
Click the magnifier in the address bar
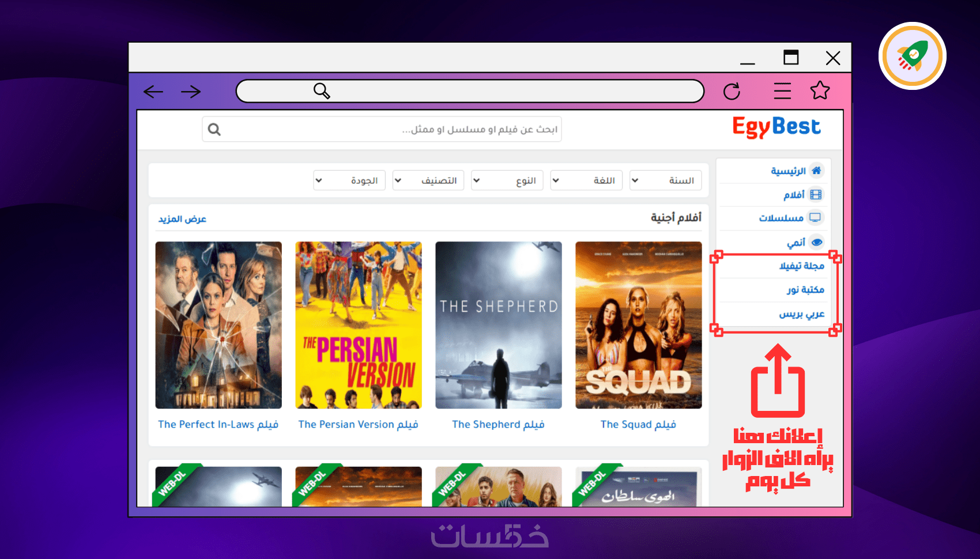tap(322, 91)
